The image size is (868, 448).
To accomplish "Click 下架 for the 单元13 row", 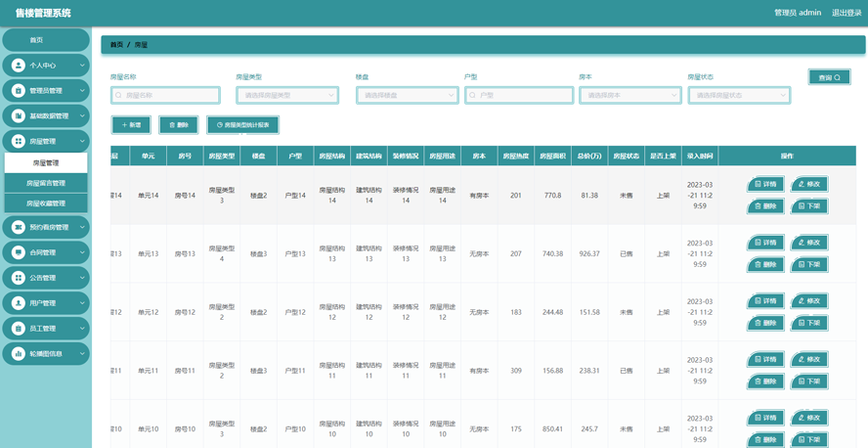I will 809,265.
